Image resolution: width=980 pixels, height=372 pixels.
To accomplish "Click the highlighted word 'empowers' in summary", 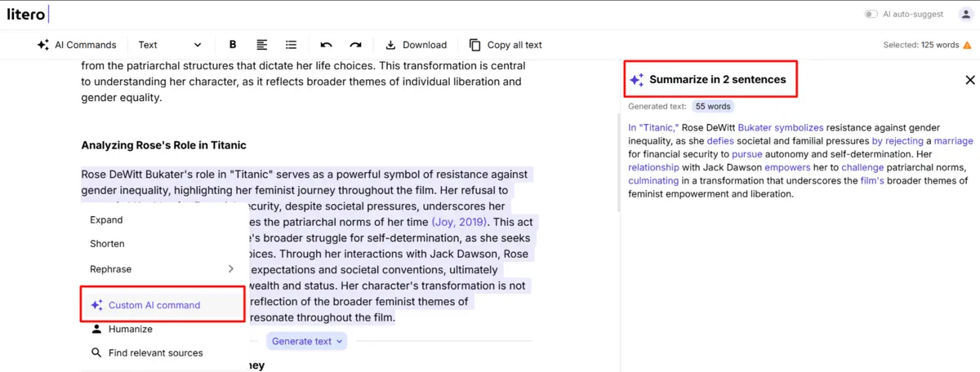I will click(787, 167).
